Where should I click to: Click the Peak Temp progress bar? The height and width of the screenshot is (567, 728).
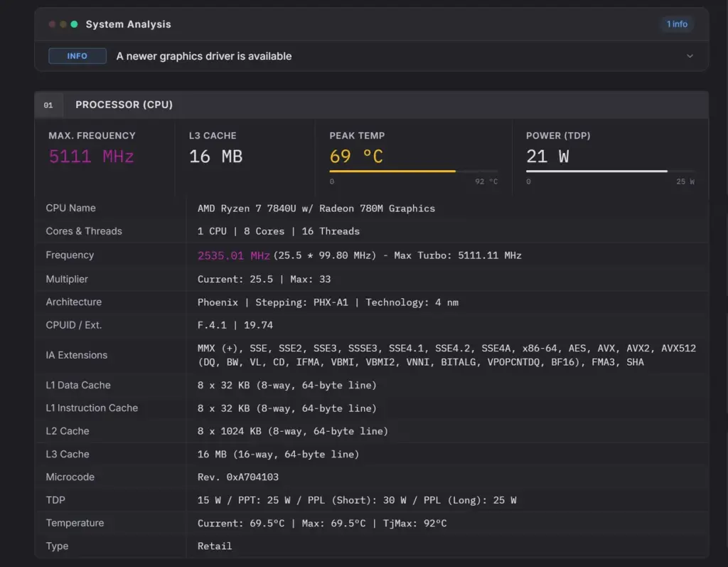point(413,171)
